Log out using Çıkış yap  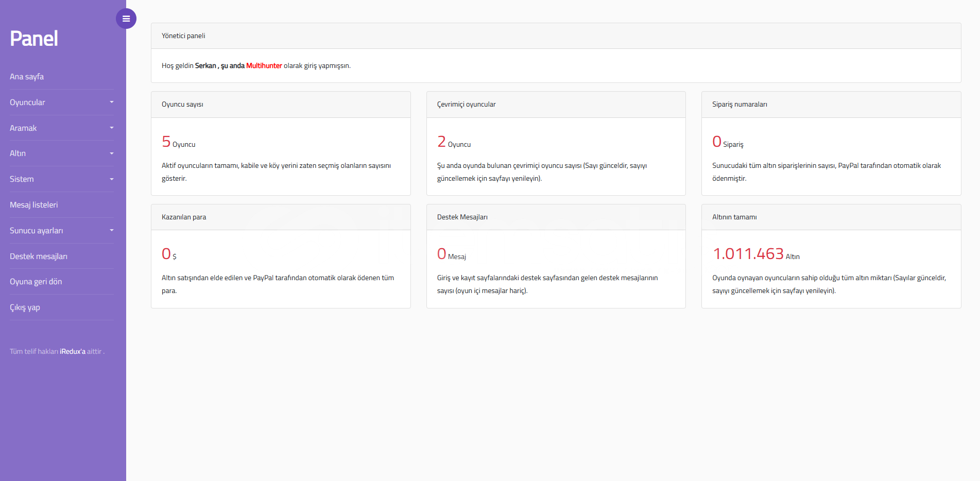[x=25, y=307]
